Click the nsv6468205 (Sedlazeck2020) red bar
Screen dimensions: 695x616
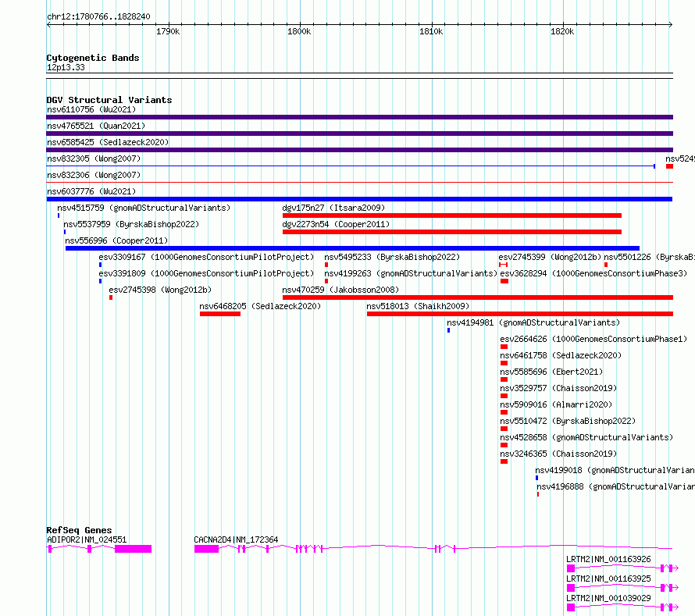pos(220,314)
